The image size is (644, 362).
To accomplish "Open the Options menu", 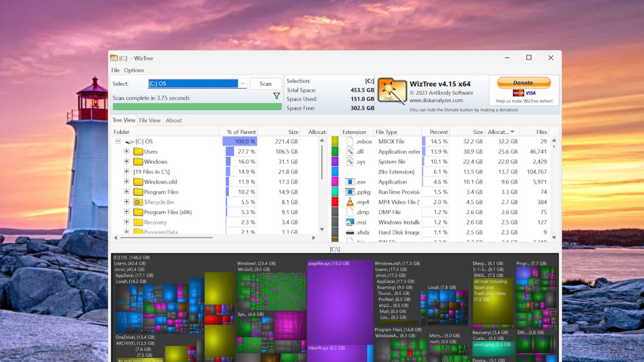I will pyautogui.click(x=134, y=70).
